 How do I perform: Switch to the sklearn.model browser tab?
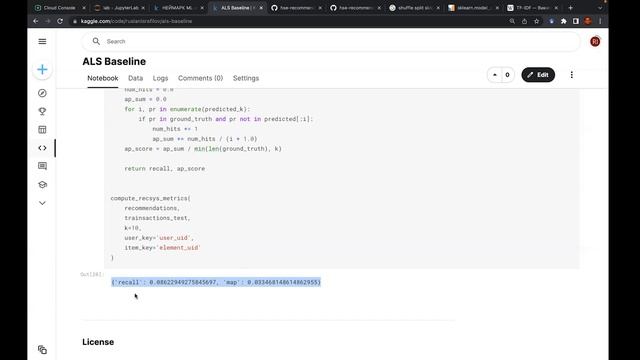(x=473, y=8)
